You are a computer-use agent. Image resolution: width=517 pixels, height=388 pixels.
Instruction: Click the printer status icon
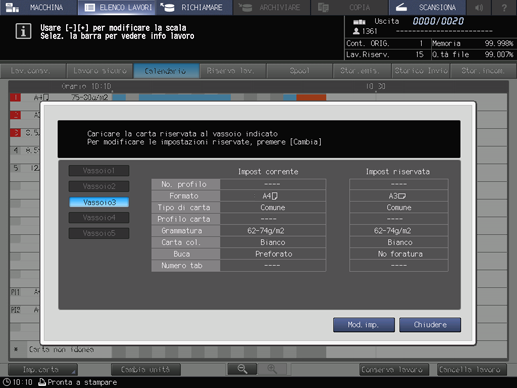(x=42, y=382)
